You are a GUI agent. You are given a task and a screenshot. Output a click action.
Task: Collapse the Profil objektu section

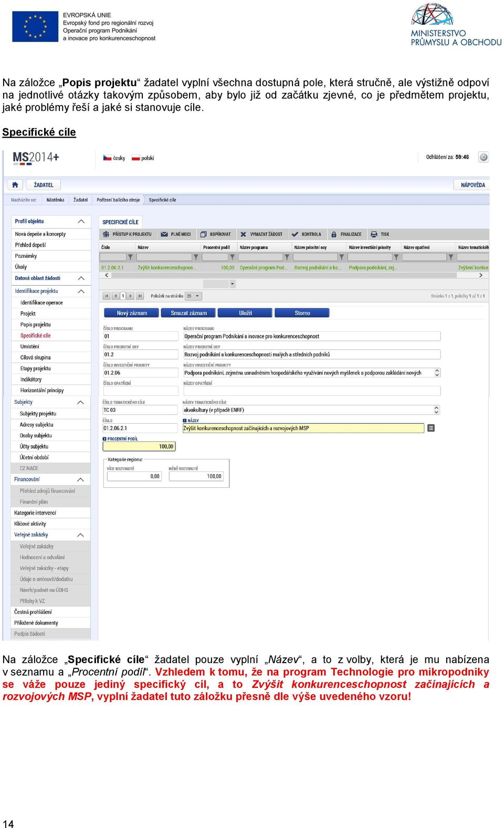81,222
